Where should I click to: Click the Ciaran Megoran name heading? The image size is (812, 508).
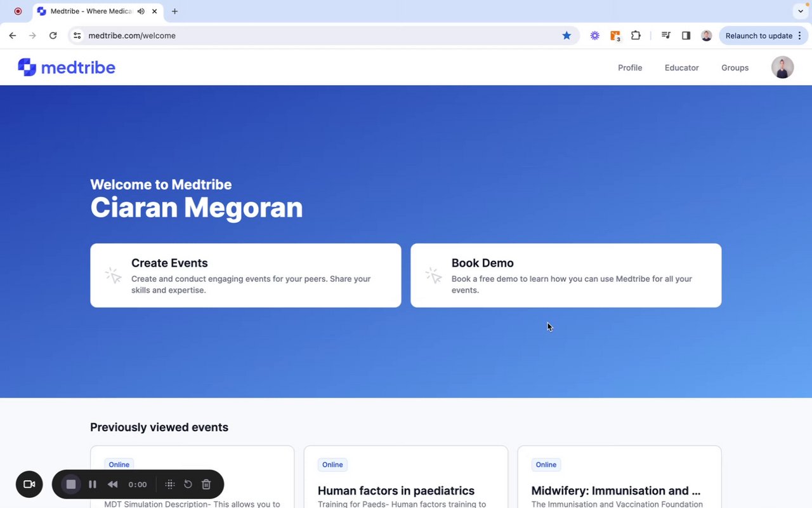click(x=197, y=208)
